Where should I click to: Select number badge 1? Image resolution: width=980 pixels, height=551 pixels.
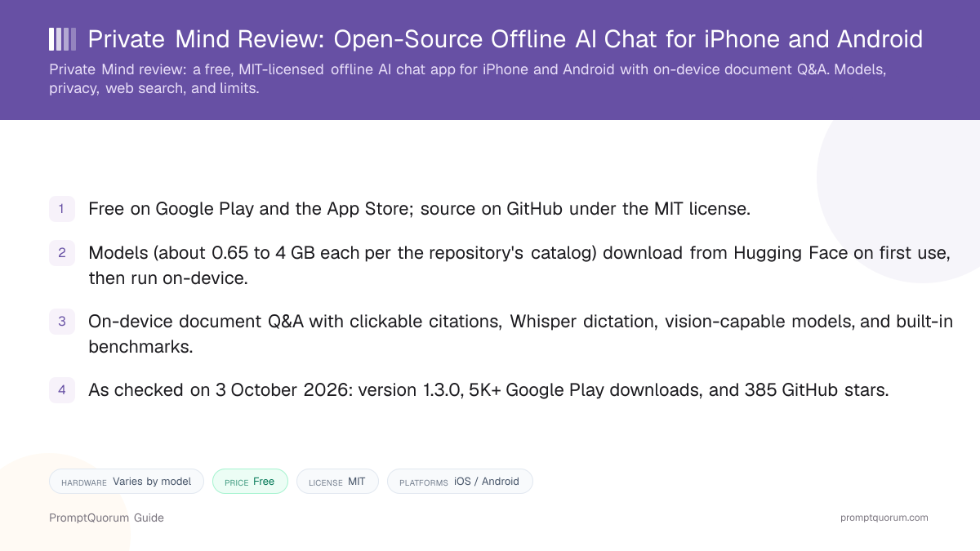tap(62, 209)
